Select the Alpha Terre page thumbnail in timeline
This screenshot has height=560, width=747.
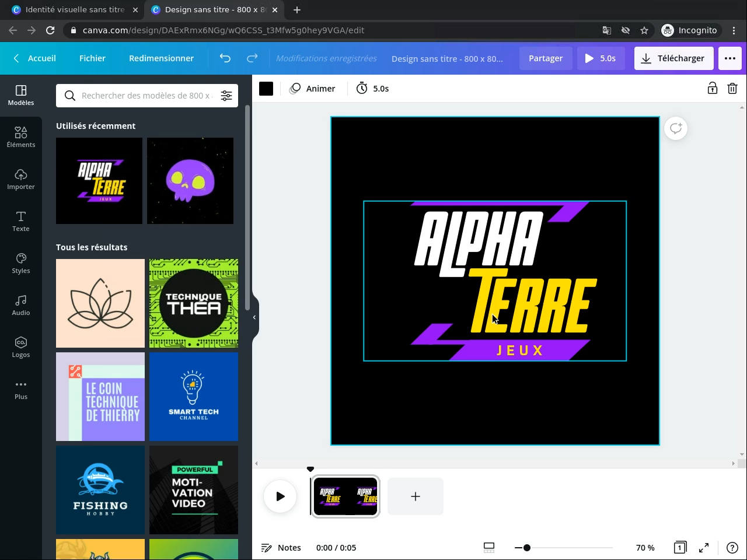coord(345,496)
